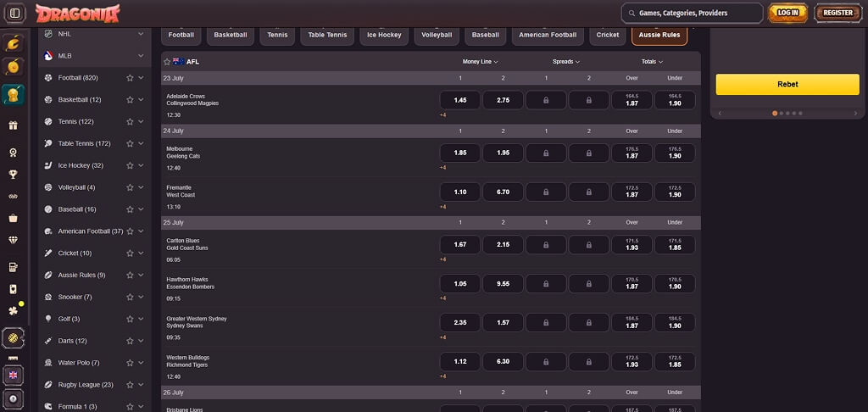Go to next carousel slide arrow
The height and width of the screenshot is (412, 868).
point(855,113)
